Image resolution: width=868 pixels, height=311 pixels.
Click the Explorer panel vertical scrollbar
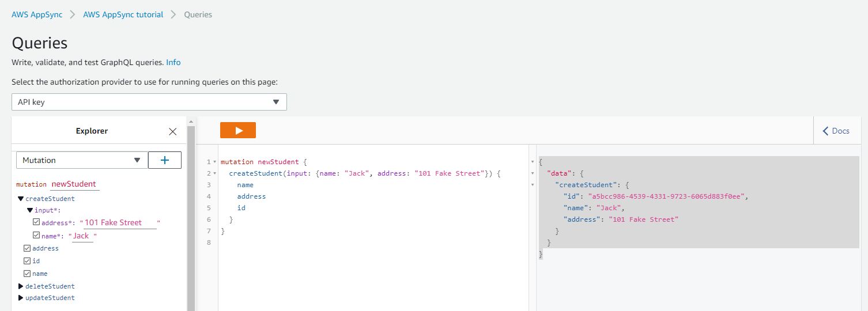pos(191,219)
